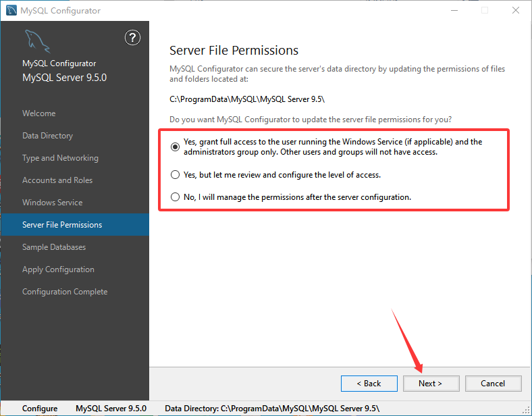This screenshot has width=532, height=416.
Task: Cancel the MySQL configuration
Action: tap(493, 384)
